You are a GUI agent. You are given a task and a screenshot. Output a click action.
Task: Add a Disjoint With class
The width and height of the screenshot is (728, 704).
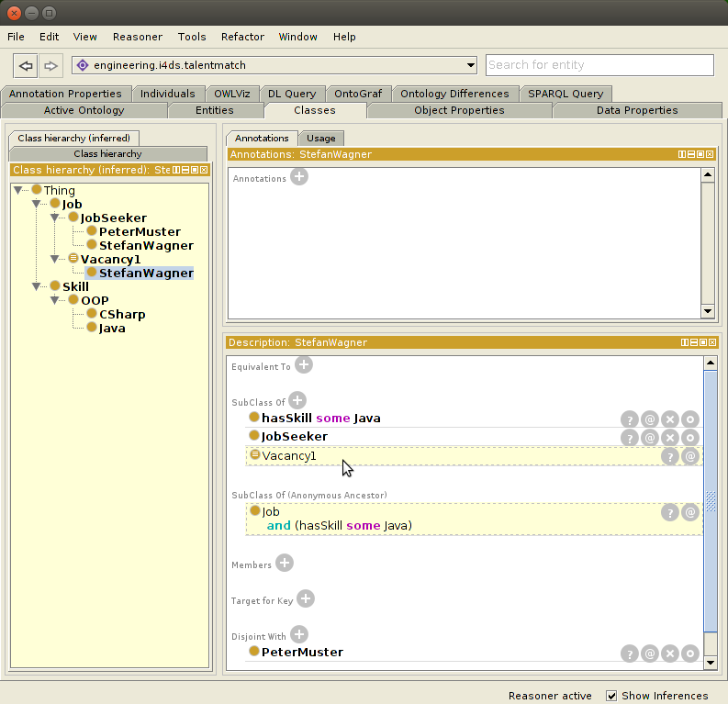point(298,634)
